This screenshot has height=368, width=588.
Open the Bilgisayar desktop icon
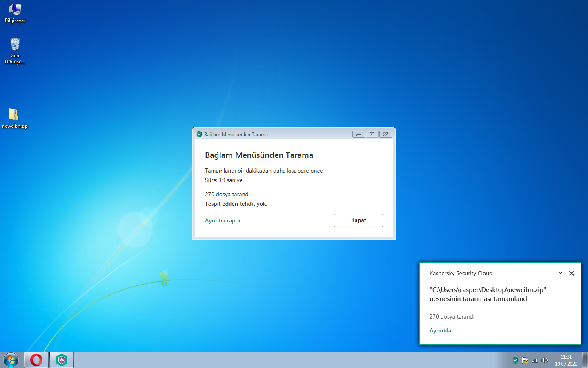tap(15, 13)
